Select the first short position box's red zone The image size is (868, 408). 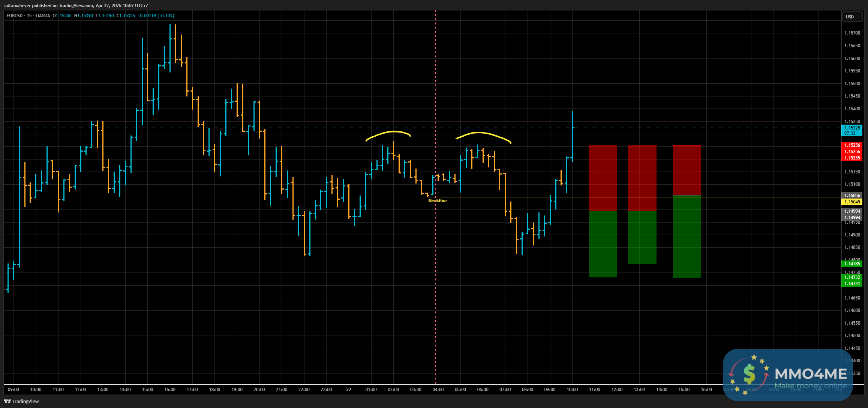click(x=603, y=177)
